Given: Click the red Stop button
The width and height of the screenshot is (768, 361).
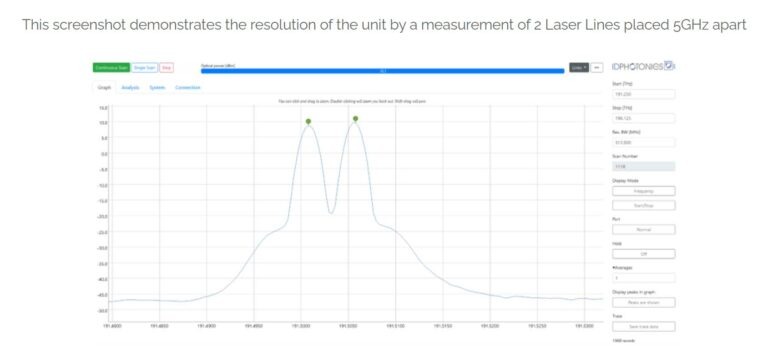Looking at the screenshot, I should coord(166,68).
